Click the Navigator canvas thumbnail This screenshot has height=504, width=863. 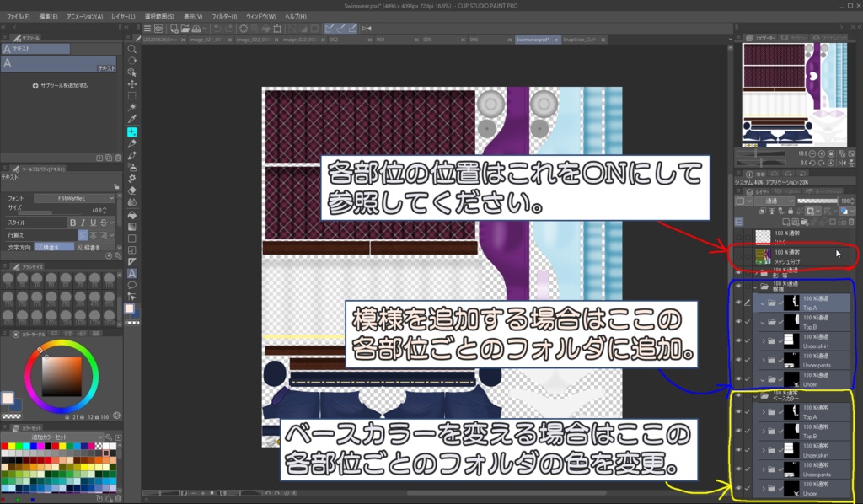tap(794, 94)
